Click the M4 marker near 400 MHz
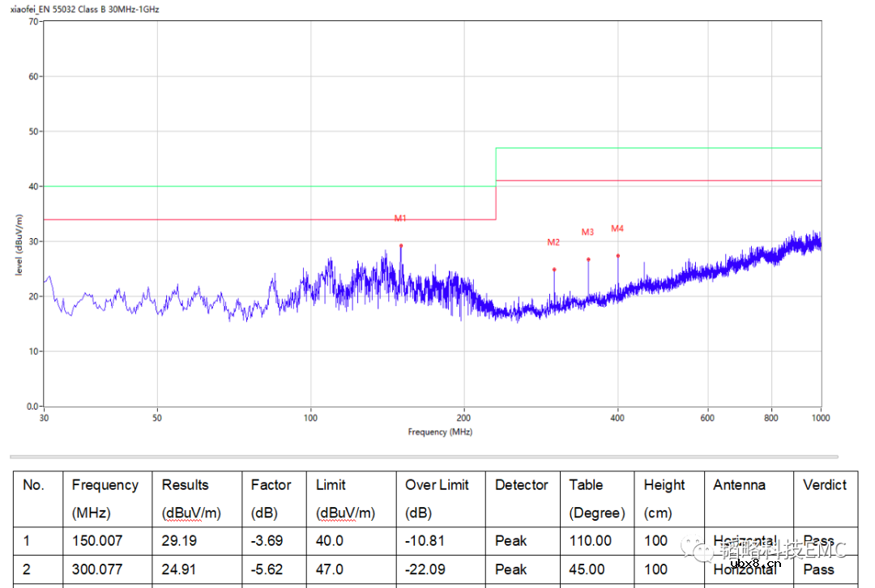The width and height of the screenshot is (875, 588). coord(617,255)
